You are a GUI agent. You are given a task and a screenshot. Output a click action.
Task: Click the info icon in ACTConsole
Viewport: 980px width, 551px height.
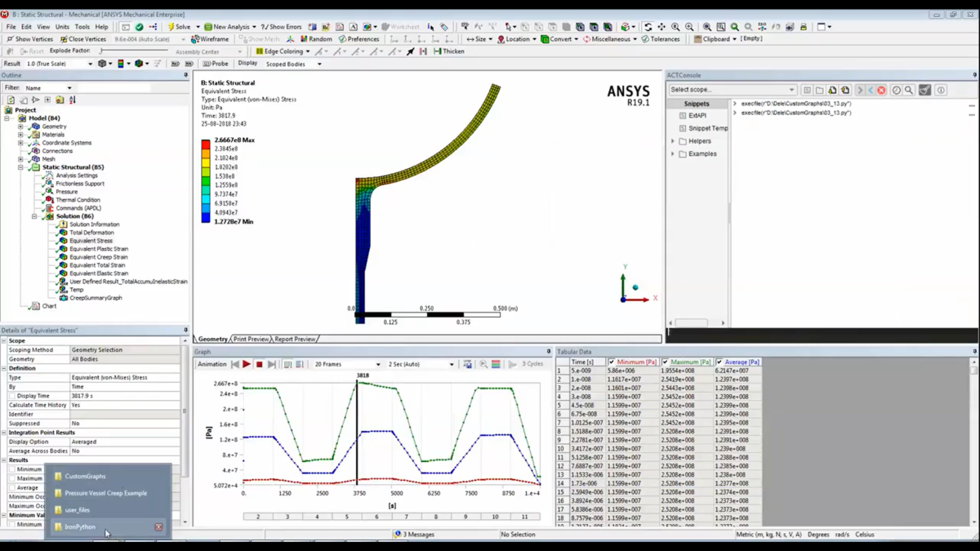941,90
